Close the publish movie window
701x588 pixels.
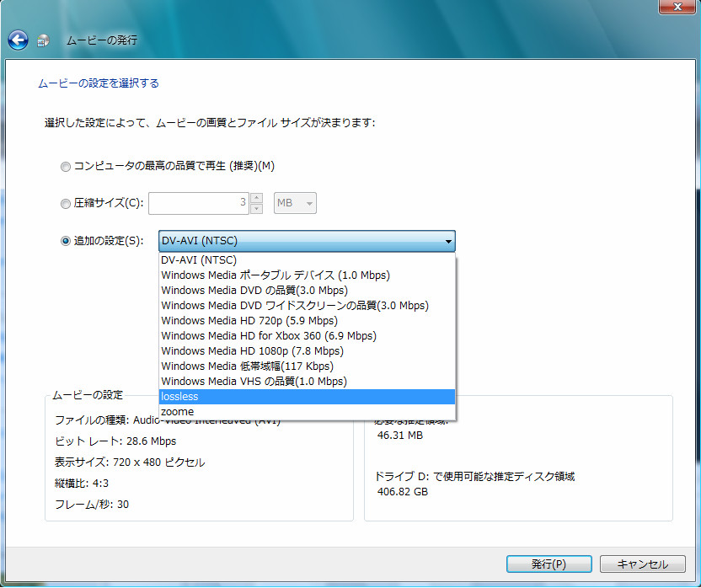coord(677,7)
